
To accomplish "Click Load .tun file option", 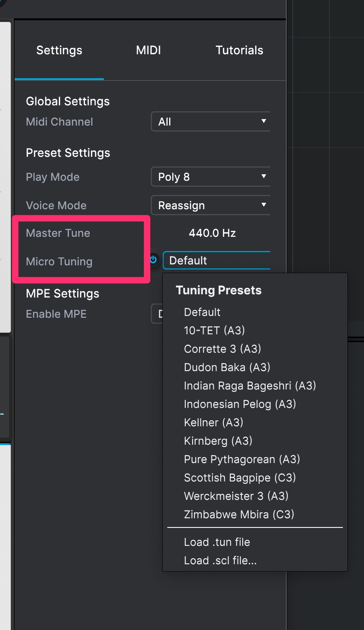I will coord(217,542).
